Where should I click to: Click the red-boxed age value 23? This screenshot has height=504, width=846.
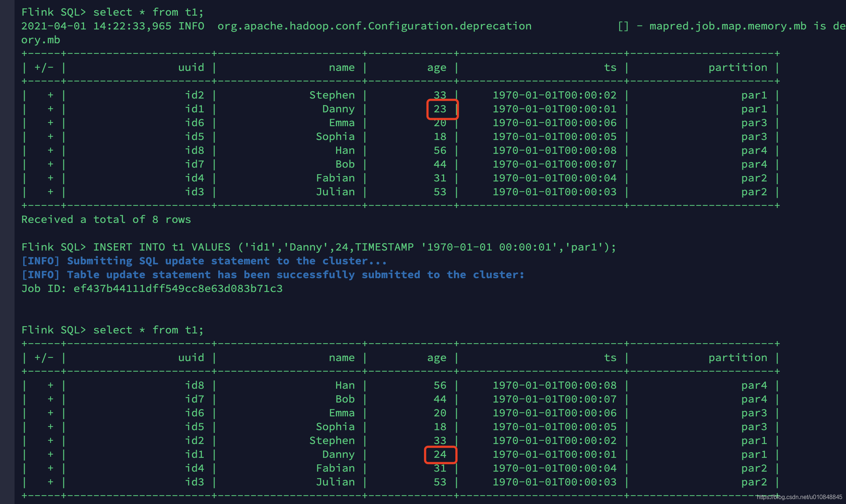click(x=440, y=109)
